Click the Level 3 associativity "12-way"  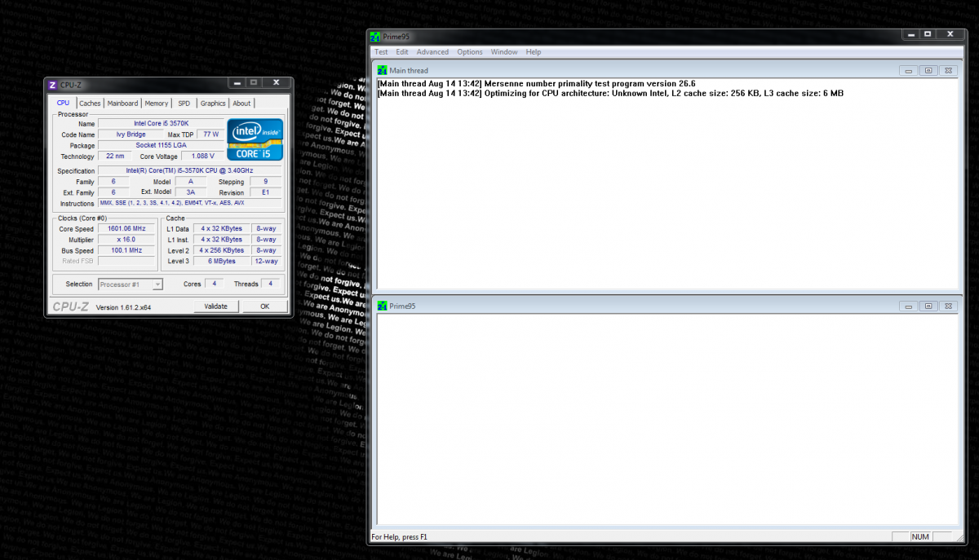pyautogui.click(x=266, y=262)
